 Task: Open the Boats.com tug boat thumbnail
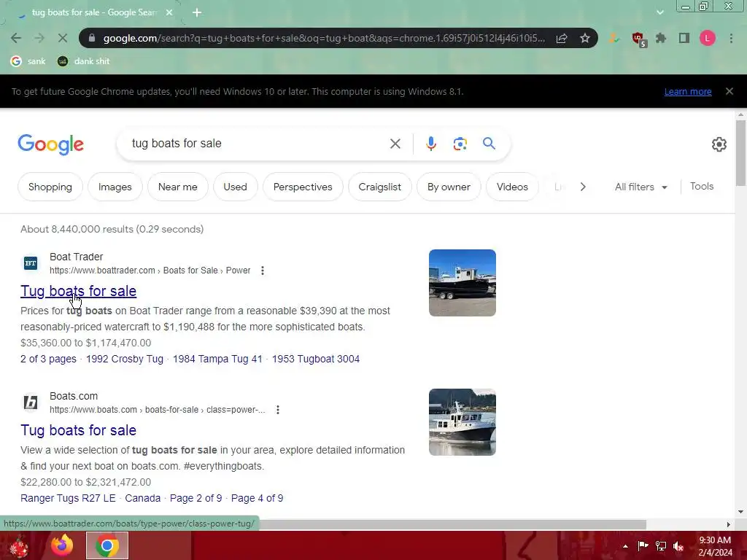[x=462, y=422]
